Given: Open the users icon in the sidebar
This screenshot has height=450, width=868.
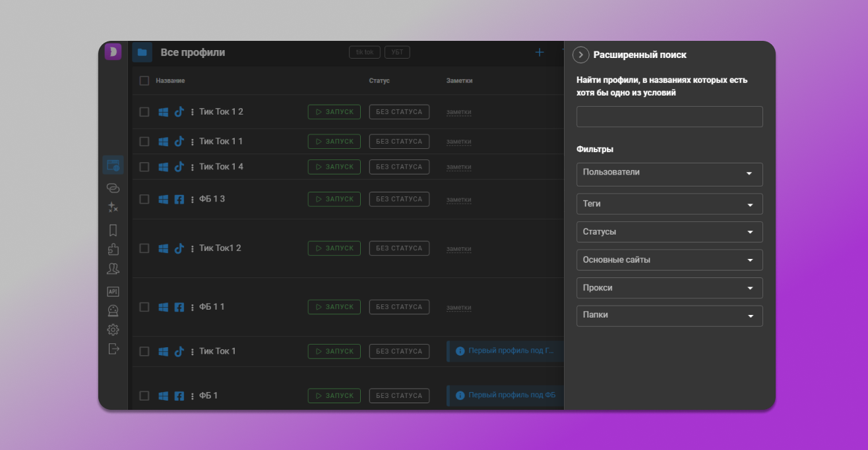Looking at the screenshot, I should point(113,269).
